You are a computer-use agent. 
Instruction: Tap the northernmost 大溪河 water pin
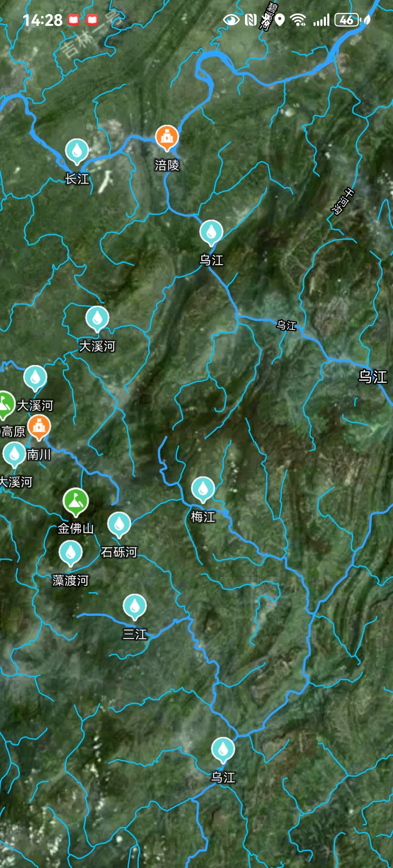click(97, 318)
